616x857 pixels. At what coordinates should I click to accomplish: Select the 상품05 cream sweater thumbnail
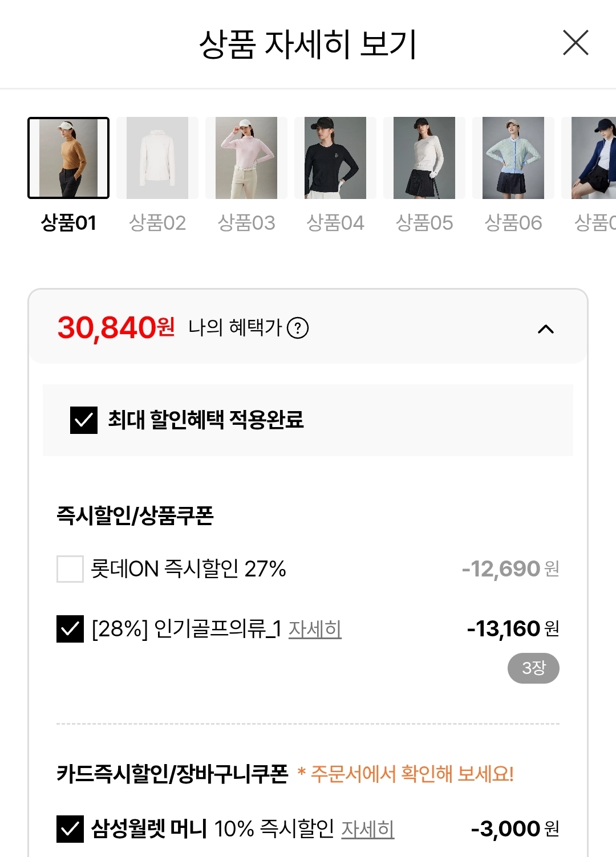(x=424, y=158)
